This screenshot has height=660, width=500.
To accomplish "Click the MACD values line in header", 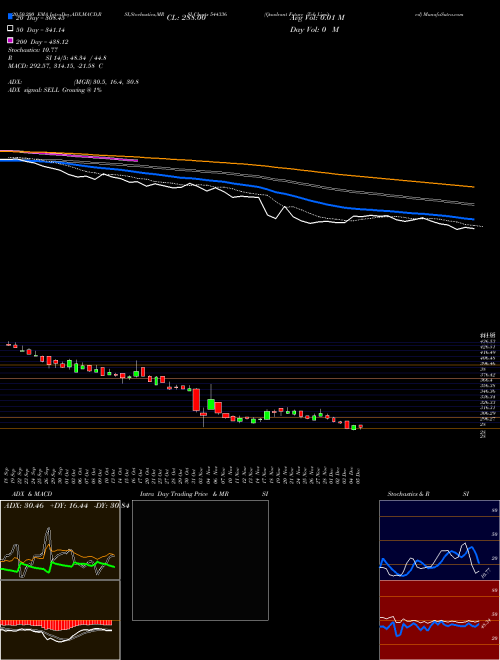I will point(56,66).
